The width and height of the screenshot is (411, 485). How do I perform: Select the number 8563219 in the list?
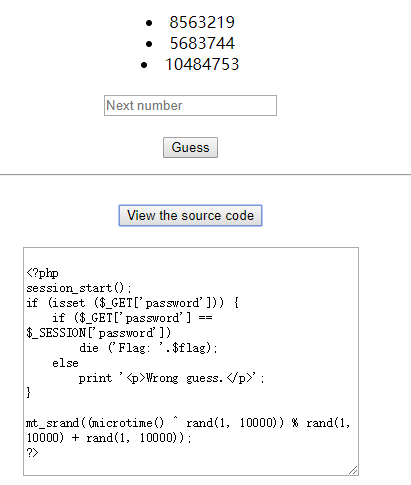[202, 22]
